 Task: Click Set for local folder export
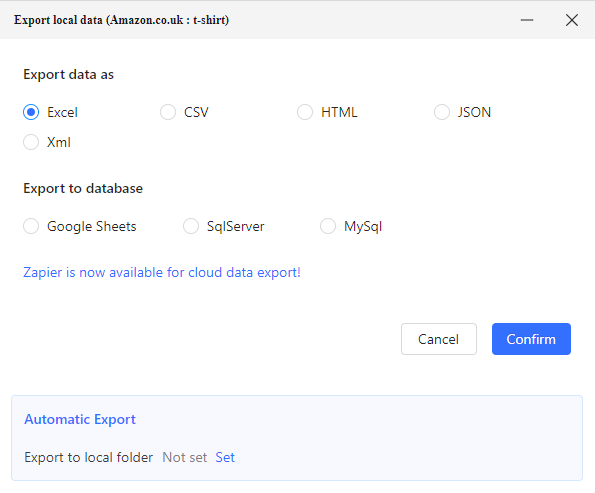225,457
